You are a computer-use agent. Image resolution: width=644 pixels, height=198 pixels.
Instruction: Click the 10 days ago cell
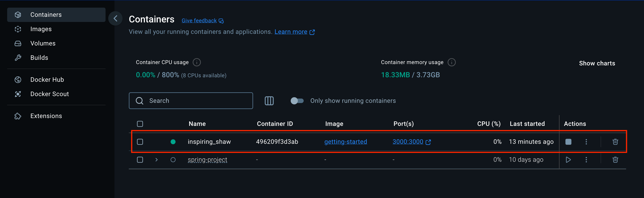(x=526, y=160)
